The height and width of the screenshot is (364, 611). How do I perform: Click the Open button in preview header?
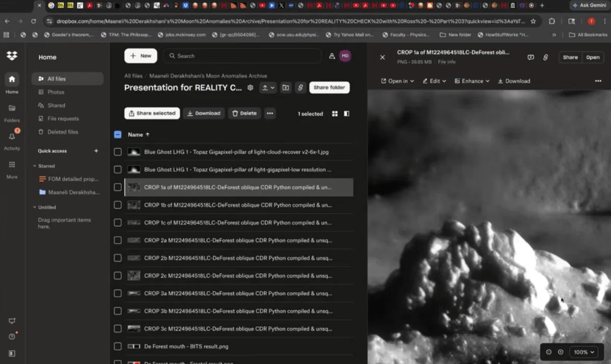593,58
